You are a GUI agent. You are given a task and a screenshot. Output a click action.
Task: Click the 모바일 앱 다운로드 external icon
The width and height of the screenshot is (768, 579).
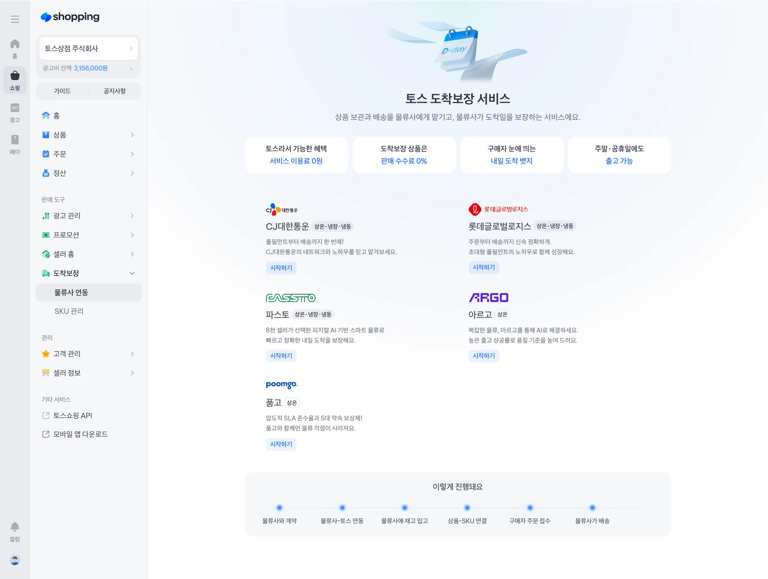click(46, 434)
